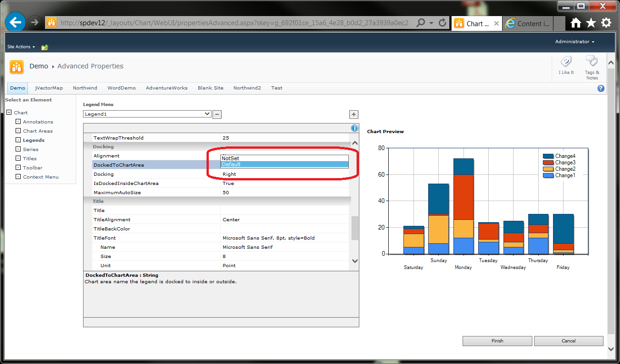The width and height of the screenshot is (620, 364).
Task: Click the Cancel button
Action: (569, 341)
